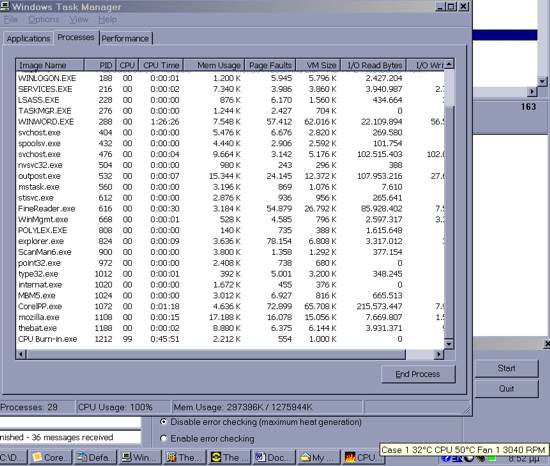Viewport: 550px width, 466px height.
Task: Sort by CPU column header
Action: [127, 65]
